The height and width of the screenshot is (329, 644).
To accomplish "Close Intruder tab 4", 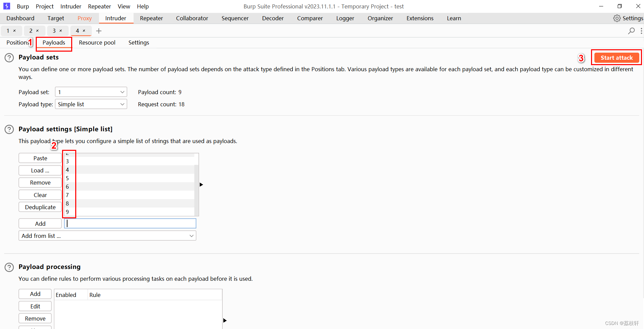I will click(84, 31).
